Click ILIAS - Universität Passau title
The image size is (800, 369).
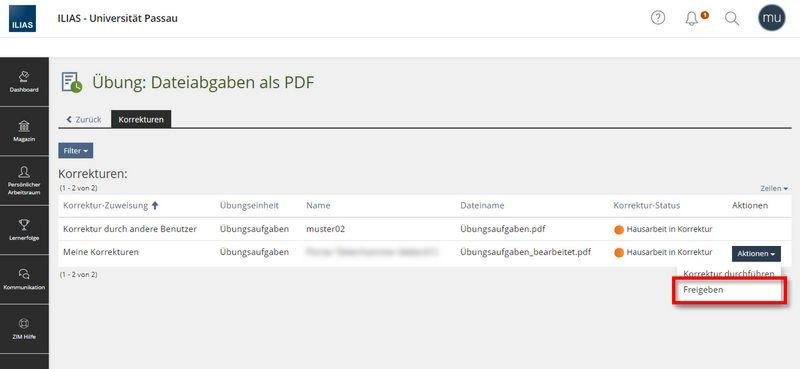click(x=118, y=18)
